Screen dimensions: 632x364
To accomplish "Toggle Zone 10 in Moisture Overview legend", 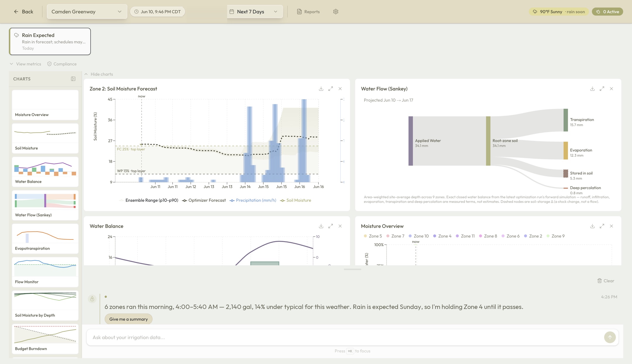I will [x=419, y=236].
